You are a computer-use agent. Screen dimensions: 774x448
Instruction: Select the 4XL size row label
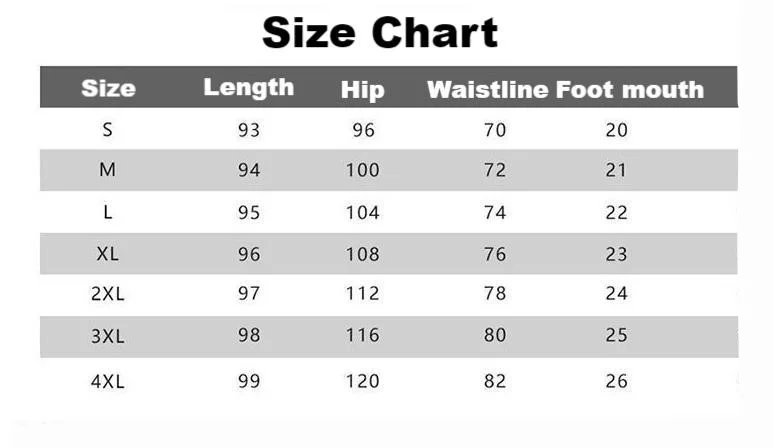(108, 381)
